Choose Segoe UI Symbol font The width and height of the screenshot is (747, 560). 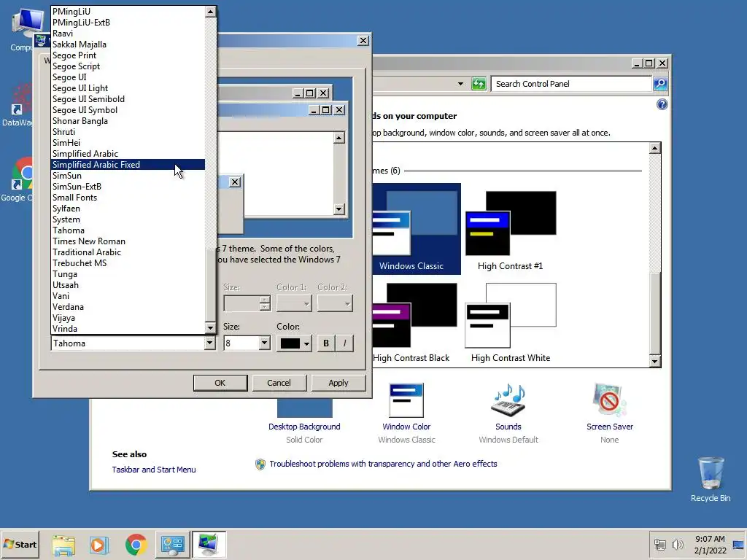click(128, 110)
